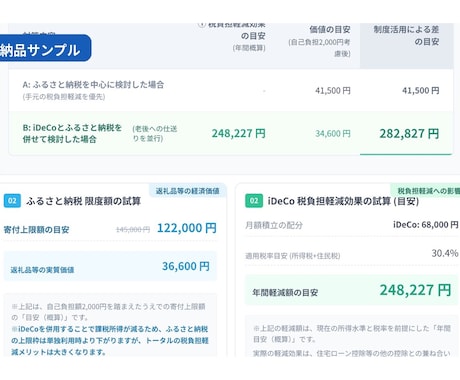
Task: Click the 122,000 円 donation limit value
Action: pyautogui.click(x=187, y=228)
